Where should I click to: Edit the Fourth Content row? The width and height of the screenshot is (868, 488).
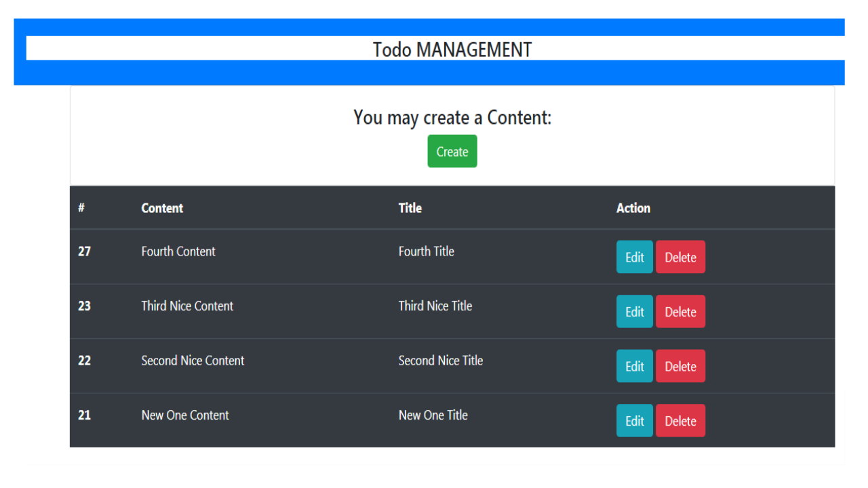coord(635,257)
